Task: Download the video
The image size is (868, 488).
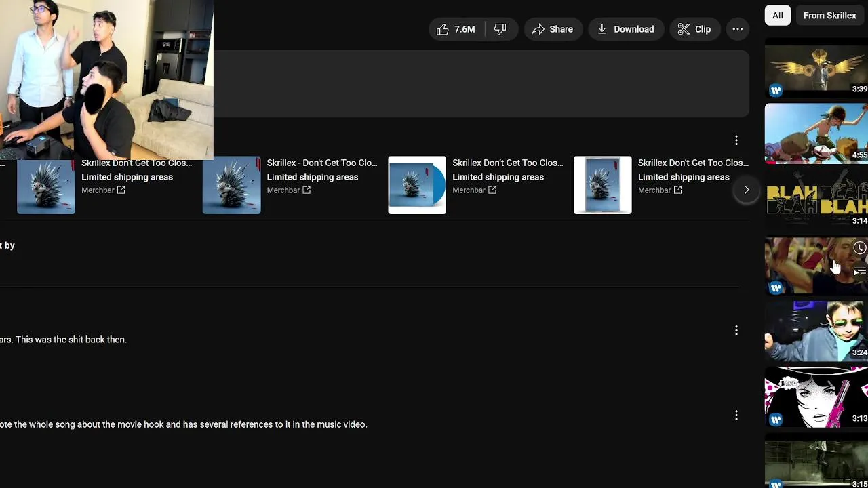Action: (626, 29)
